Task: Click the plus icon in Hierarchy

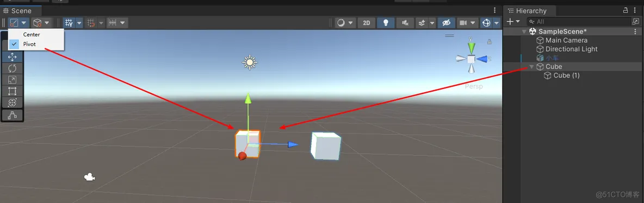Action: point(510,21)
